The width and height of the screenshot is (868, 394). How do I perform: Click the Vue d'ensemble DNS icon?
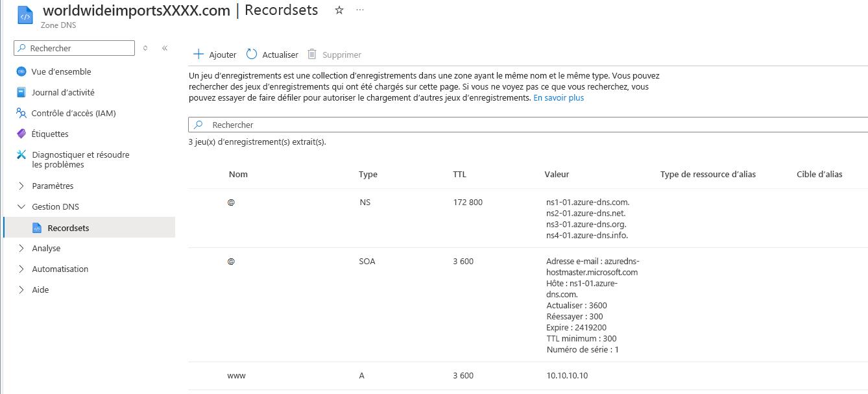point(21,71)
